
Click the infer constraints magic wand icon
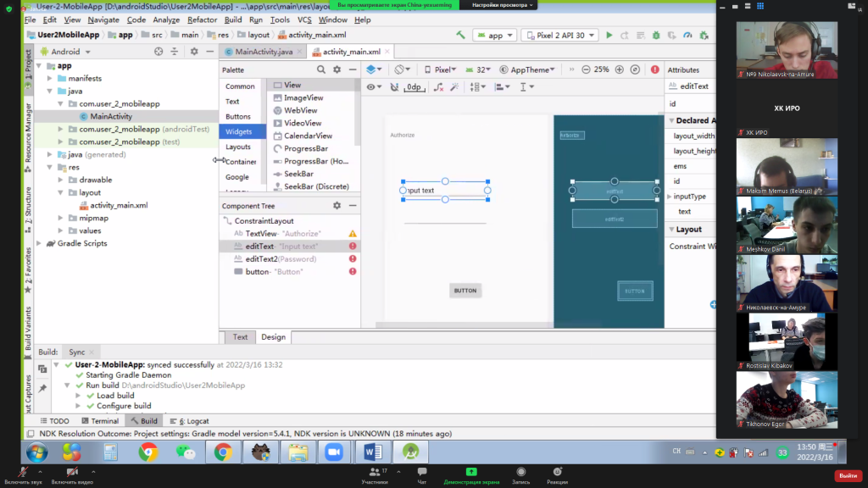454,87
